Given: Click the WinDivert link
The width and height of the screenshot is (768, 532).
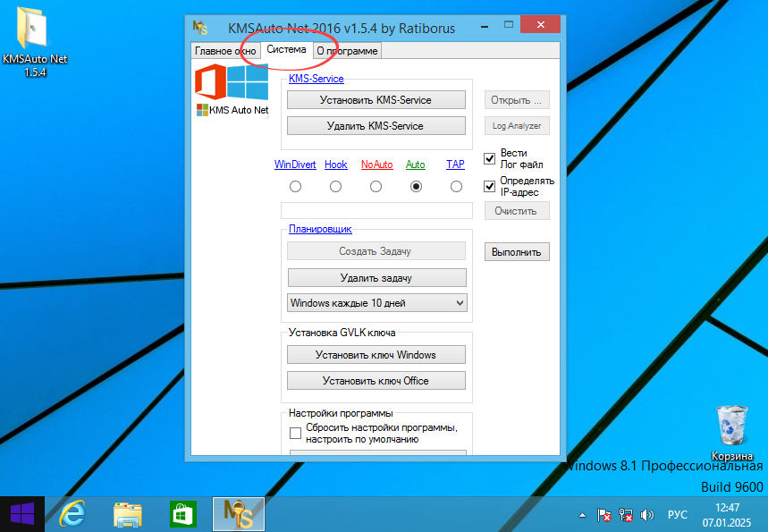Looking at the screenshot, I should click(x=295, y=165).
